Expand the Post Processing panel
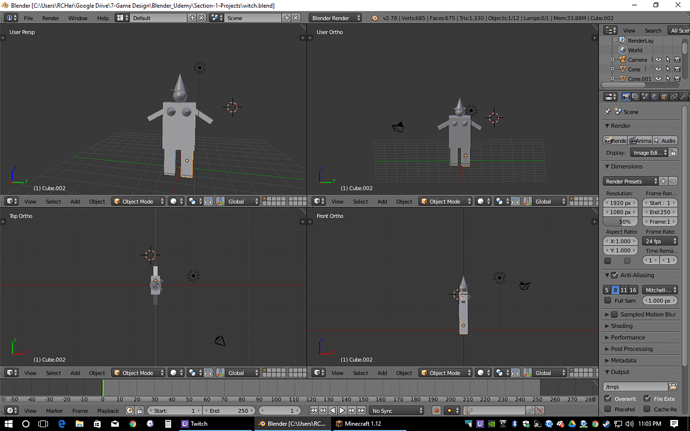Image resolution: width=690 pixels, height=431 pixels. pos(631,349)
